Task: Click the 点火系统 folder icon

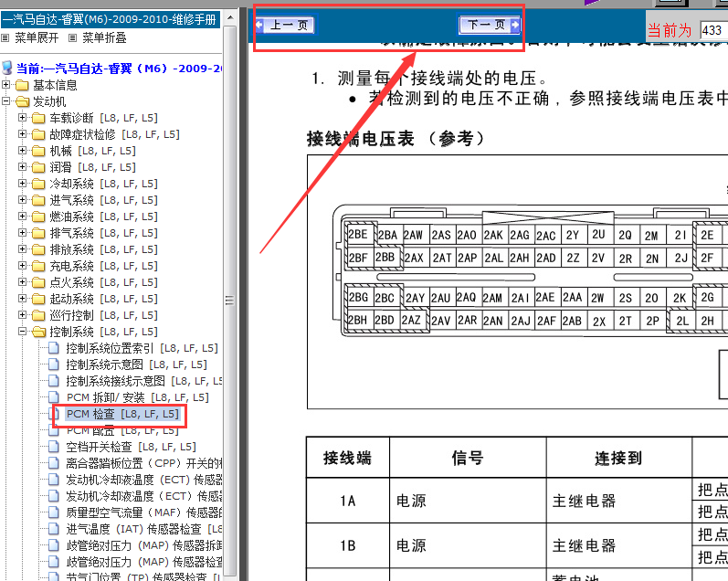Action: coord(38,283)
